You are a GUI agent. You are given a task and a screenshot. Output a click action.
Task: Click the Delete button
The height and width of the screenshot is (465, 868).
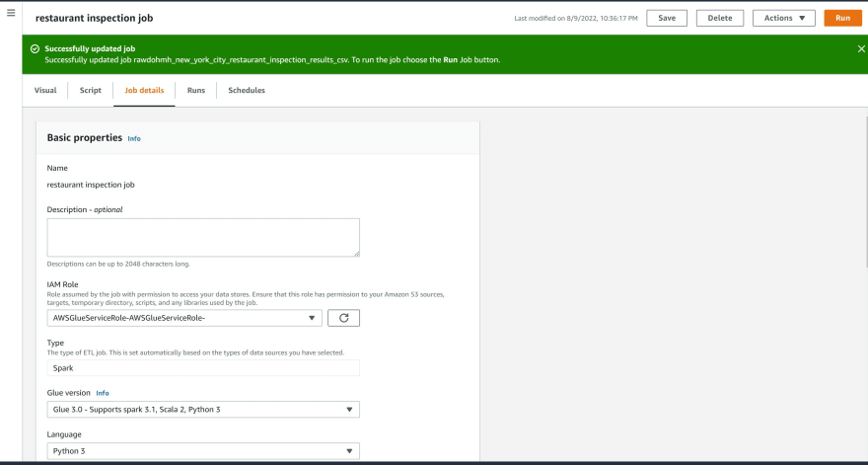[720, 18]
